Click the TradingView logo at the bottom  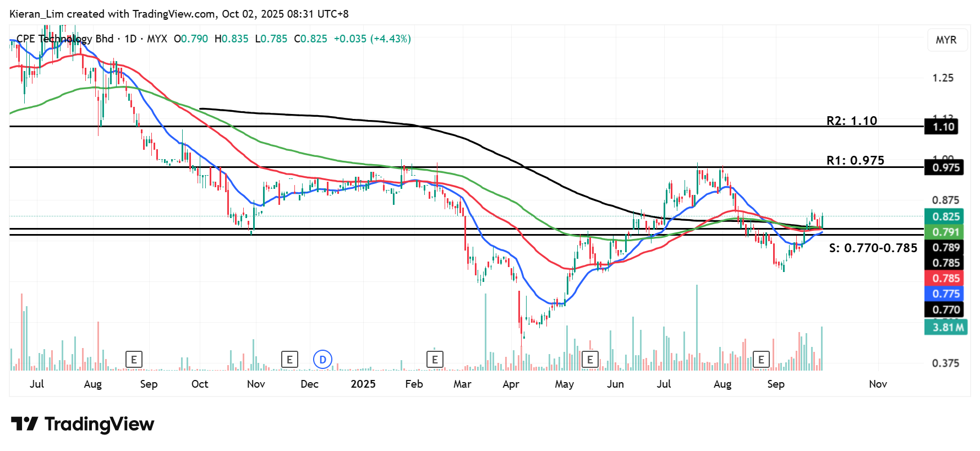tap(83, 424)
